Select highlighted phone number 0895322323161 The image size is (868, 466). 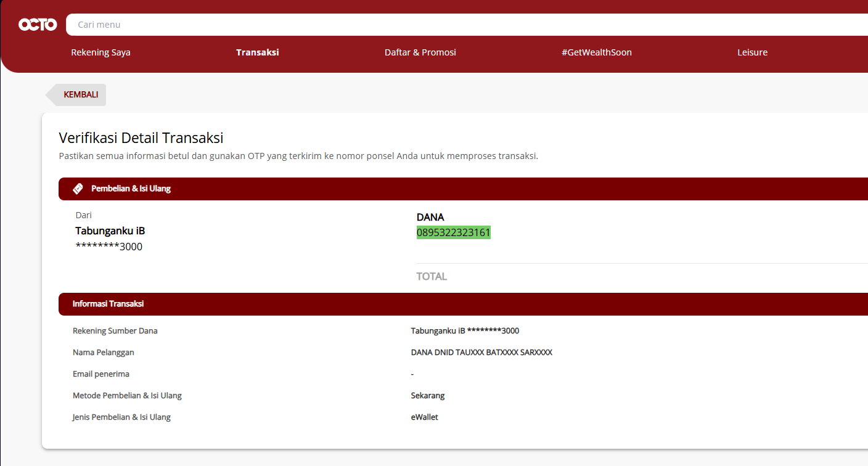(x=454, y=232)
